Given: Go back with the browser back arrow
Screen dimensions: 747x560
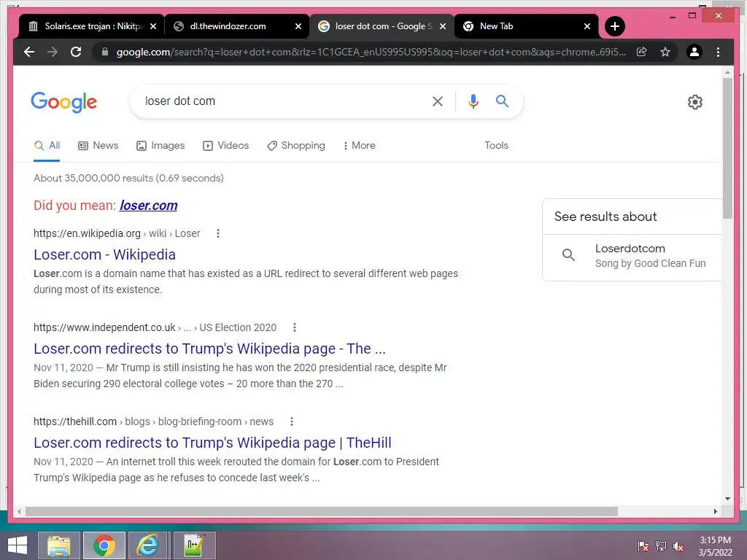Looking at the screenshot, I should click(29, 52).
